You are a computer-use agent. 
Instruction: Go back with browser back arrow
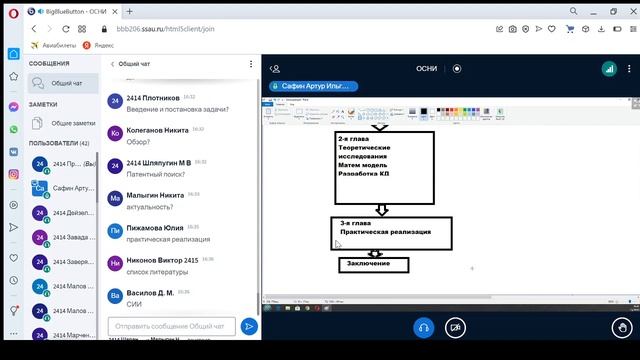pyautogui.click(x=34, y=29)
